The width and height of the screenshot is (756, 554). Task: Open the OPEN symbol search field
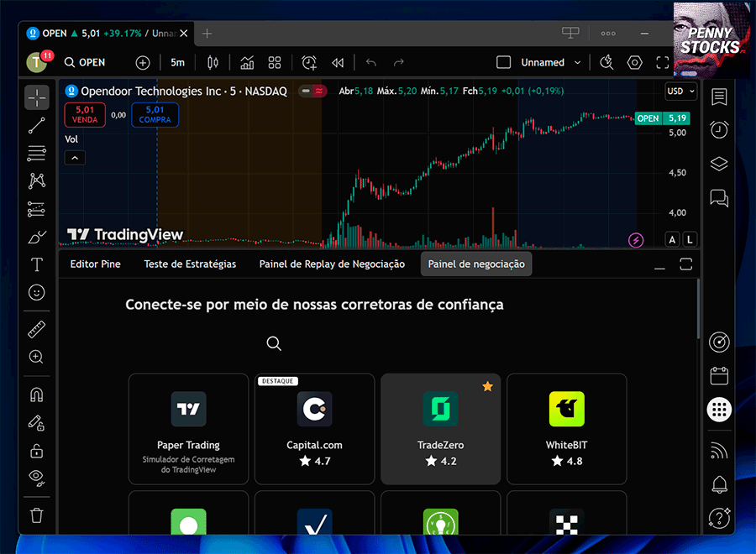[86, 63]
